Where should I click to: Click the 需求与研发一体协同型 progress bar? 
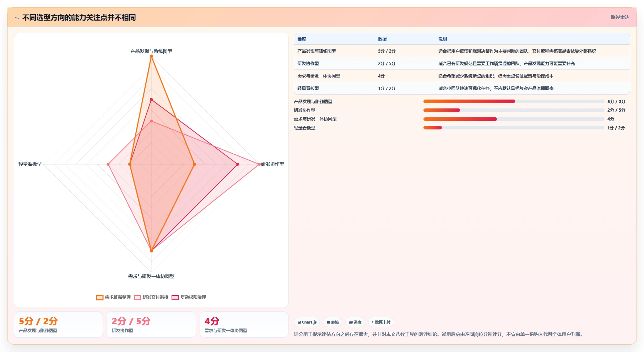(514, 119)
